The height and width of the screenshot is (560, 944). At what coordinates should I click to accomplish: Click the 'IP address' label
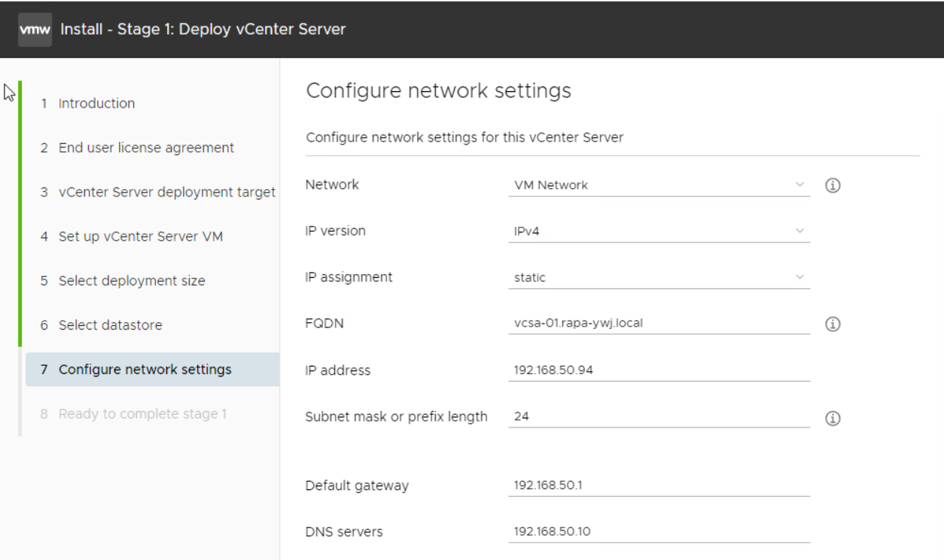[x=337, y=370]
